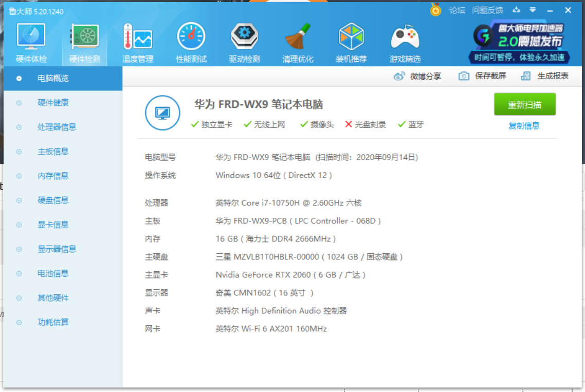
Task: Select the 硬件检测 hardware detection icon
Action: click(84, 43)
